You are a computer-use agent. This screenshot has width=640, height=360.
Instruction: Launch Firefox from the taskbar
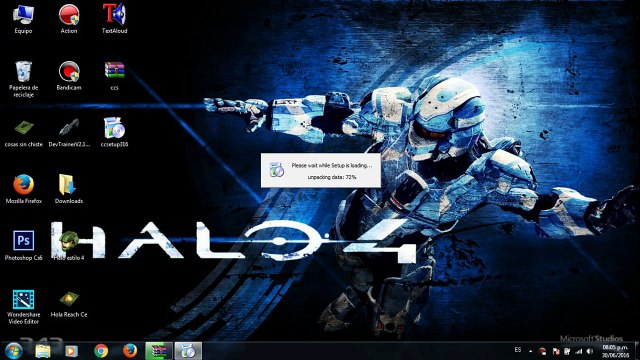(130, 351)
